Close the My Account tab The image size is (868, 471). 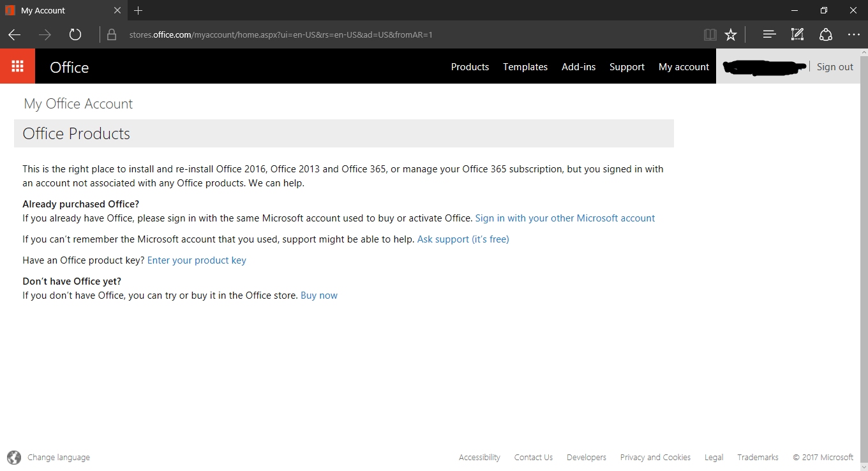point(117,10)
